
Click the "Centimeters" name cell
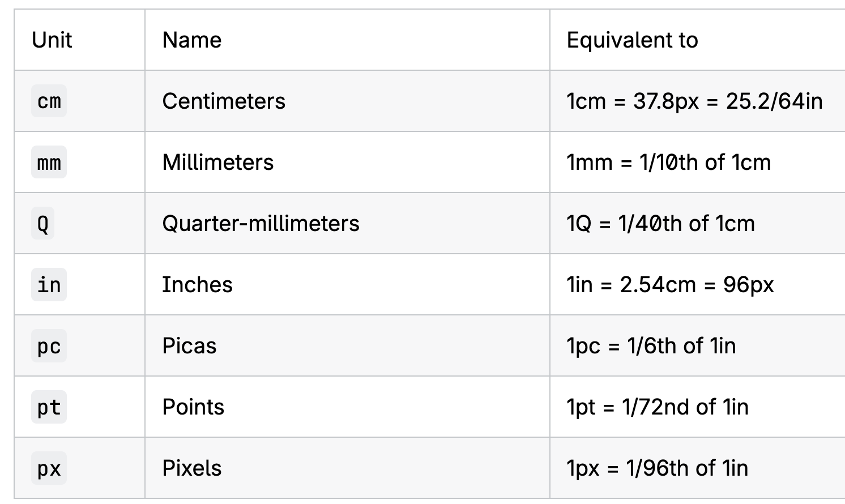pos(224,101)
